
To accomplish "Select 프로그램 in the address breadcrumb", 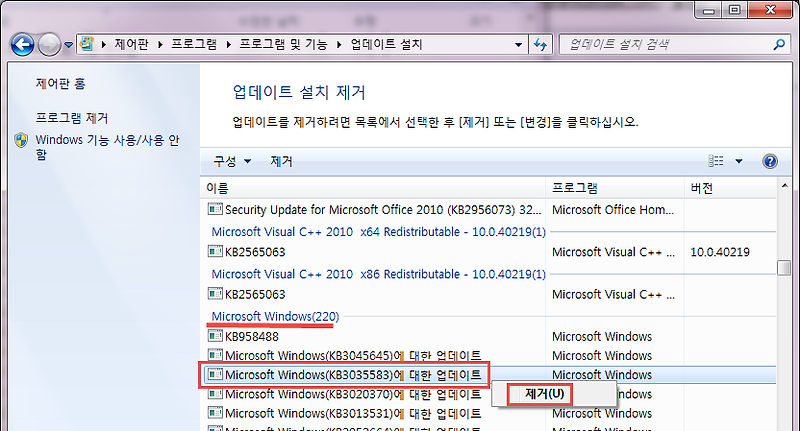I will [x=194, y=44].
